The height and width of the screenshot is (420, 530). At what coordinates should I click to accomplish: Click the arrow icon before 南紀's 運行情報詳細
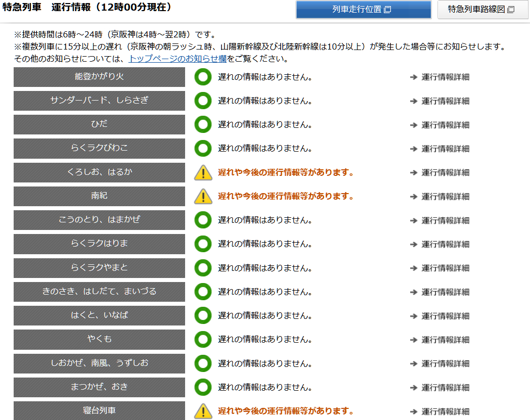[413, 196]
